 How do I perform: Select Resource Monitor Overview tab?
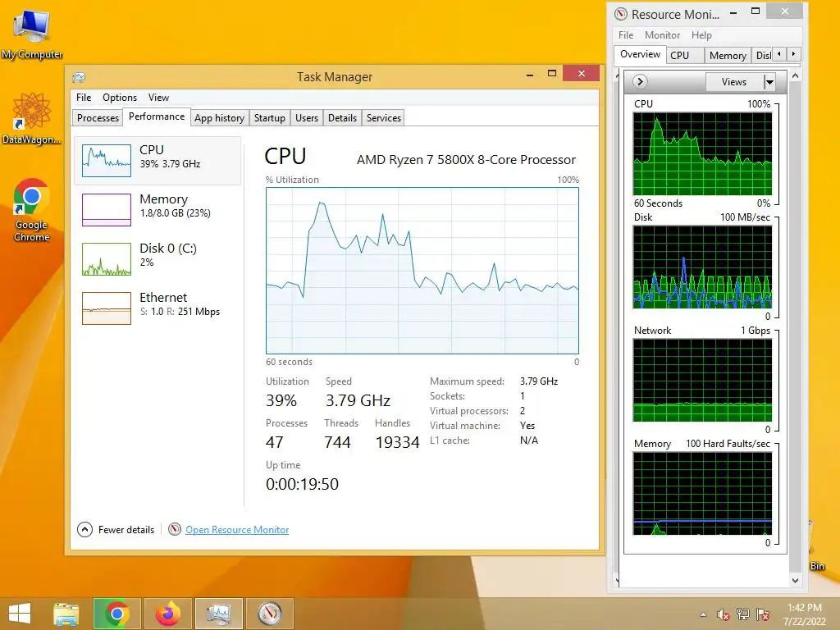pos(640,54)
